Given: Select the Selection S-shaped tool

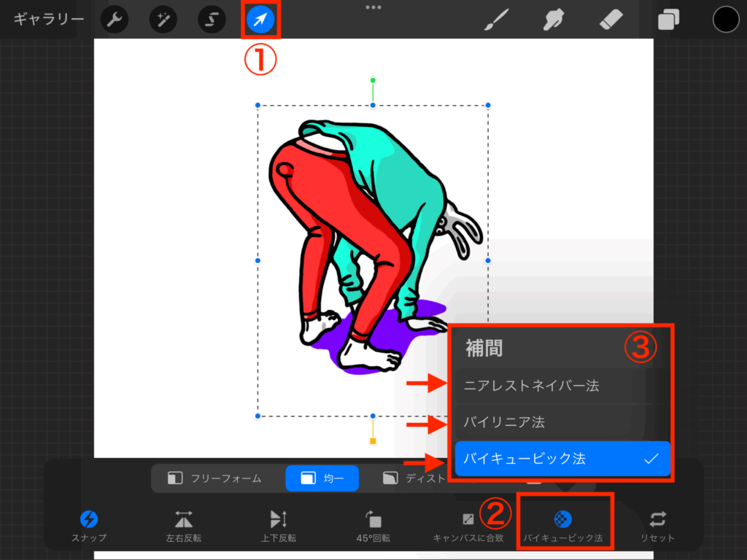Looking at the screenshot, I should point(212,20).
